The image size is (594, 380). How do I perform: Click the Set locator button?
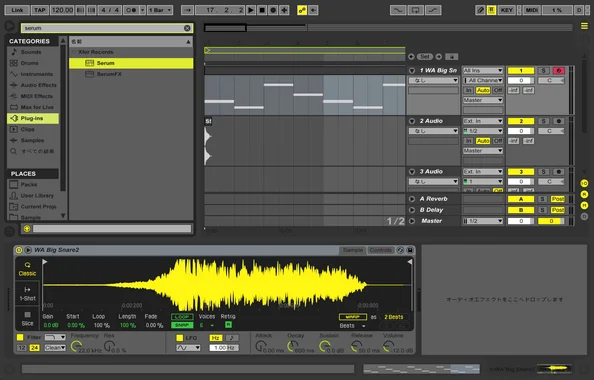(x=425, y=56)
